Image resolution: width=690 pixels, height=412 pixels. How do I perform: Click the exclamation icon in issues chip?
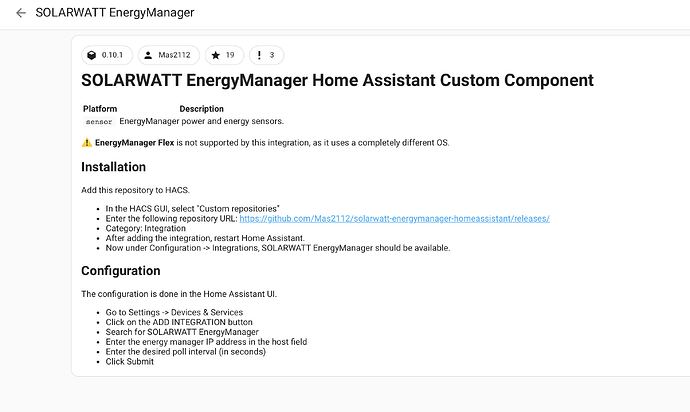tap(258, 55)
